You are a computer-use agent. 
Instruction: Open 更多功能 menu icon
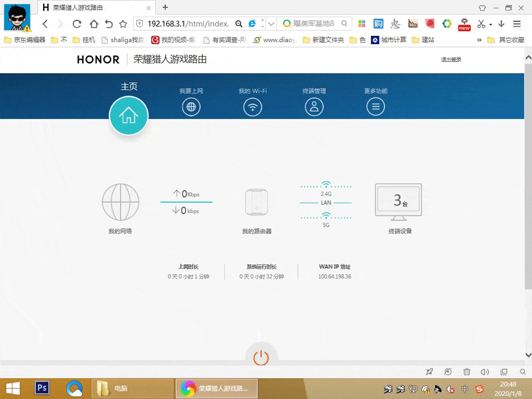(376, 107)
